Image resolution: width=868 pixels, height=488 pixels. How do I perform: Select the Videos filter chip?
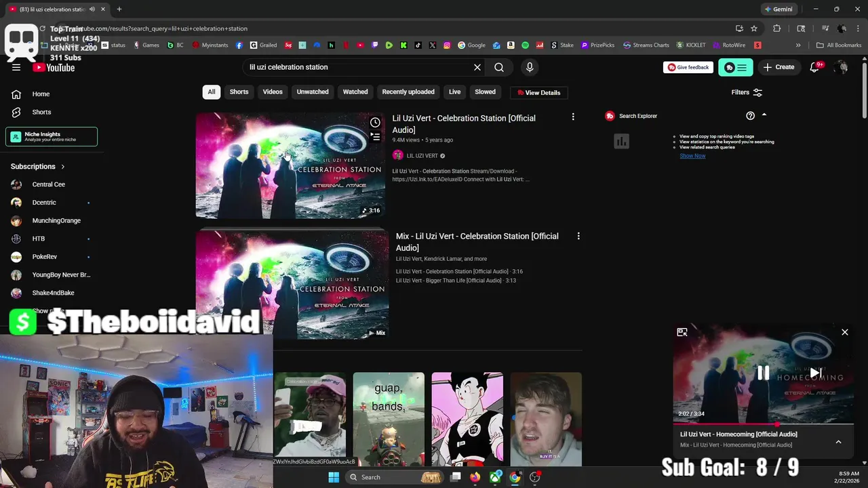(x=273, y=92)
